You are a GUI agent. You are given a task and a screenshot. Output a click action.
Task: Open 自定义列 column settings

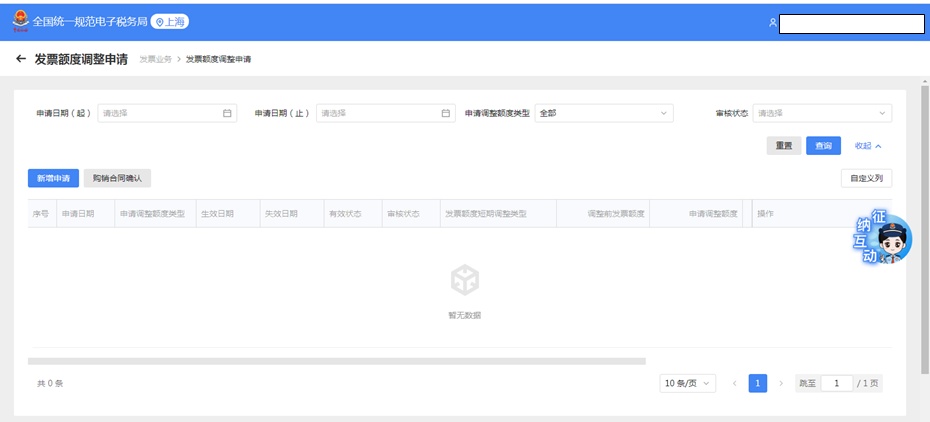[x=865, y=178]
